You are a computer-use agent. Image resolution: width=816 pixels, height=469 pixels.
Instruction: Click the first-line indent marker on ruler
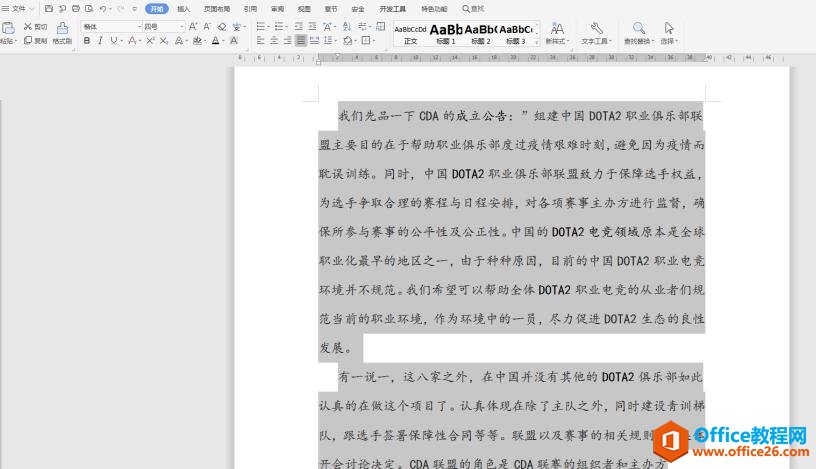(338, 55)
